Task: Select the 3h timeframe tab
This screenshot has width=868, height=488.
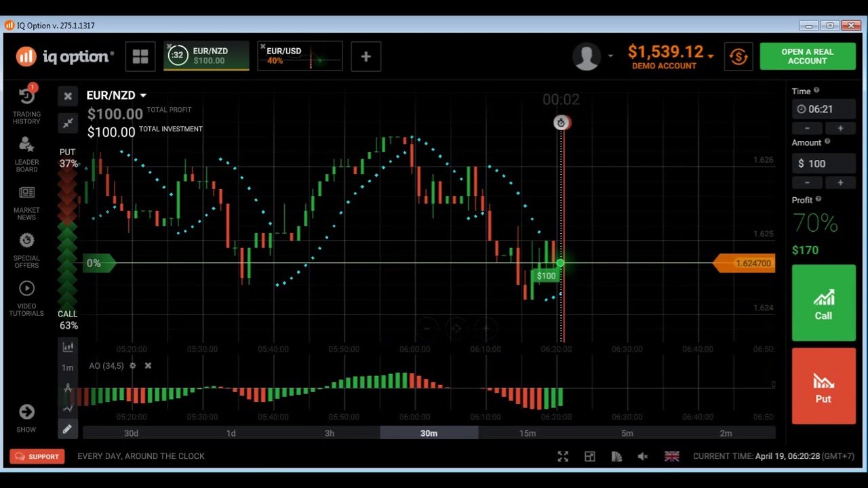Action: tap(330, 433)
